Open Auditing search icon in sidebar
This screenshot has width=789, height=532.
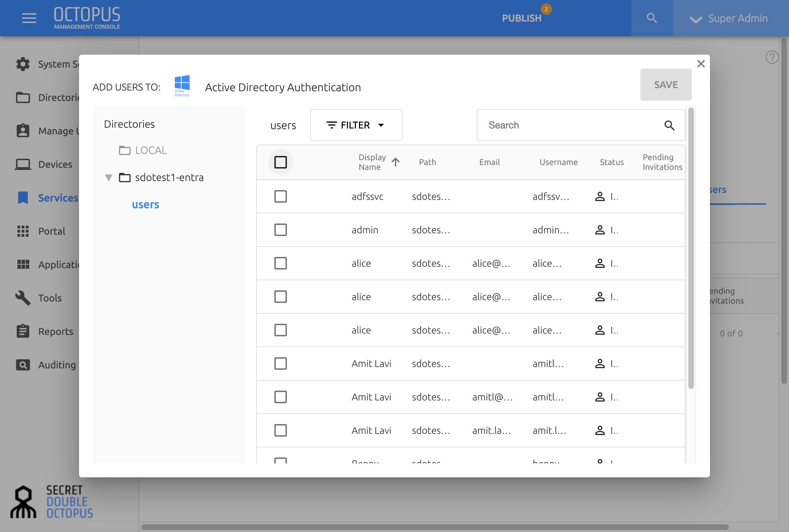(x=23, y=365)
